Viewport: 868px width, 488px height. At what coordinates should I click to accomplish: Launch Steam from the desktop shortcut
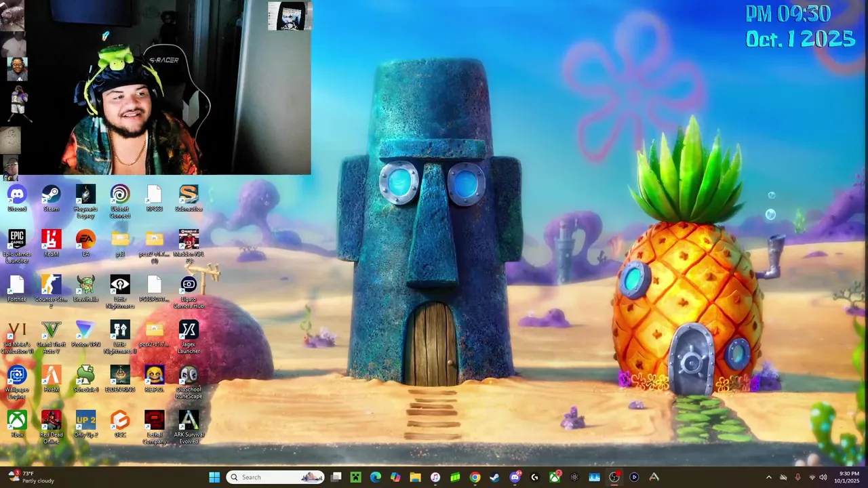point(52,199)
